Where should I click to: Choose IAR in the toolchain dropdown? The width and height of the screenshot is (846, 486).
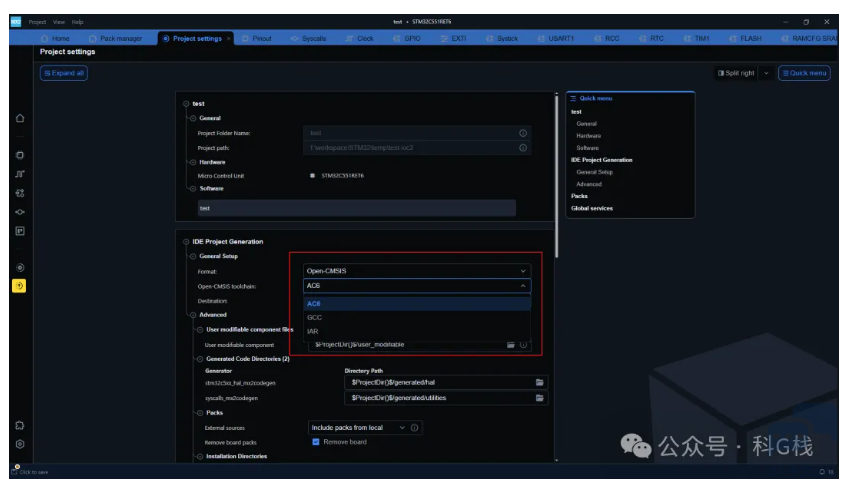313,331
